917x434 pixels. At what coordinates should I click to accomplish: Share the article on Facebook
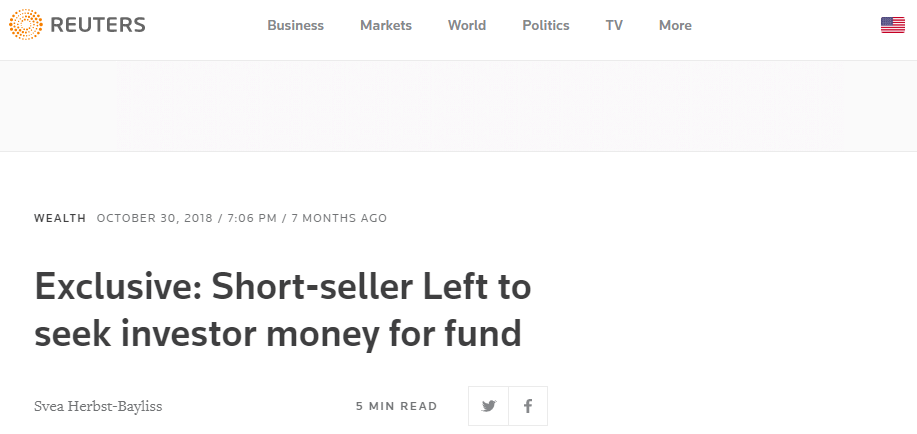tap(528, 406)
